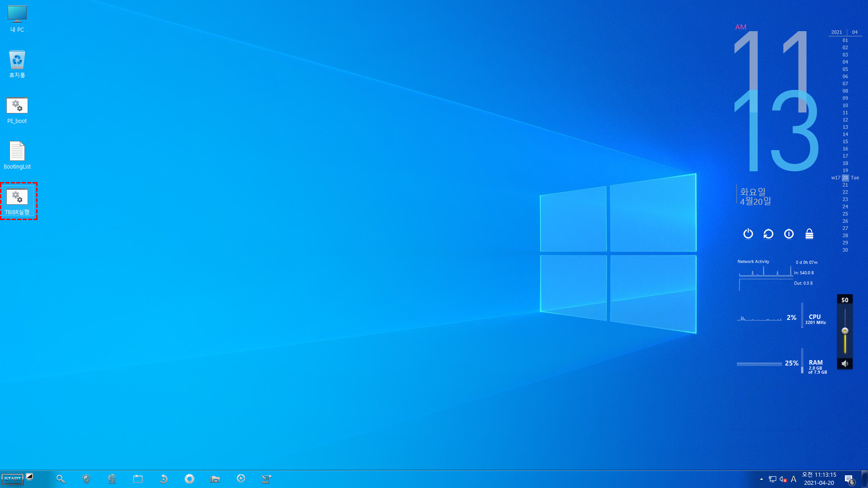Click the power shutdown widget icon
This screenshot has width=868, height=488.
point(748,234)
